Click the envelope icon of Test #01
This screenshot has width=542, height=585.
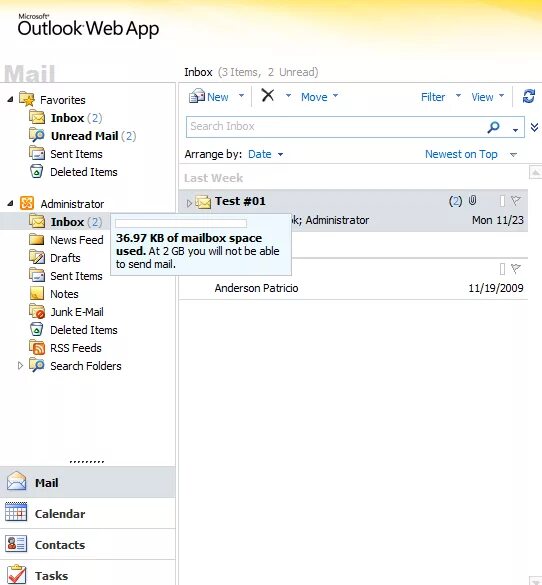coord(203,202)
